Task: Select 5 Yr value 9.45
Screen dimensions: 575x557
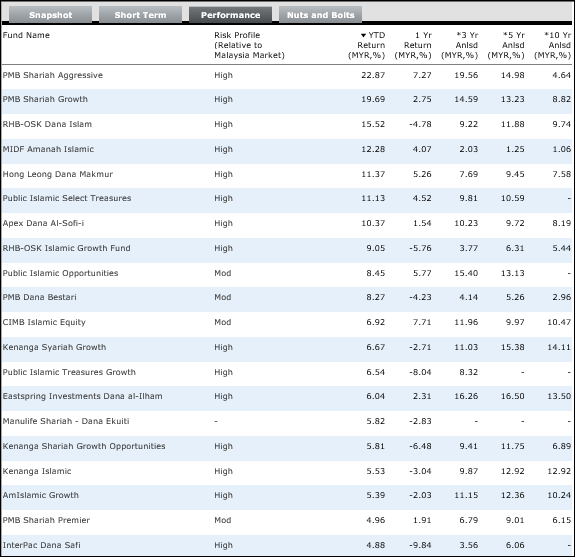Action: point(515,174)
